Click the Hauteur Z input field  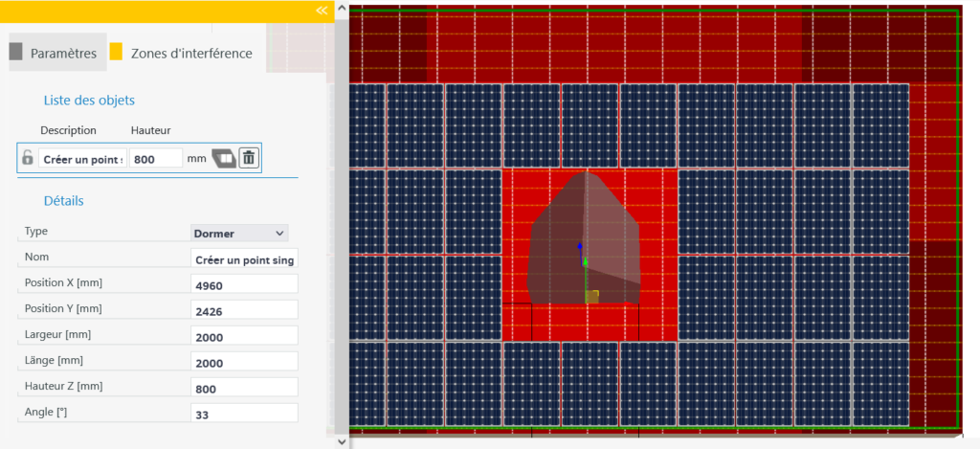coord(245,389)
